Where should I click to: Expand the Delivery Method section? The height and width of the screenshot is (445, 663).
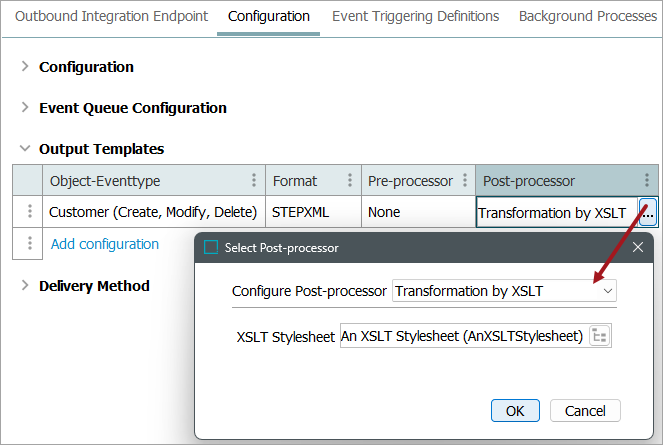click(25, 286)
